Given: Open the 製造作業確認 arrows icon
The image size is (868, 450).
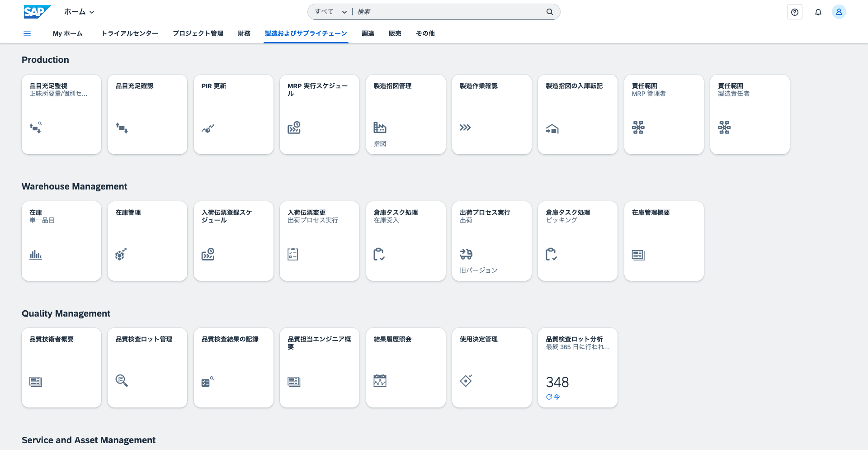Looking at the screenshot, I should pos(465,128).
